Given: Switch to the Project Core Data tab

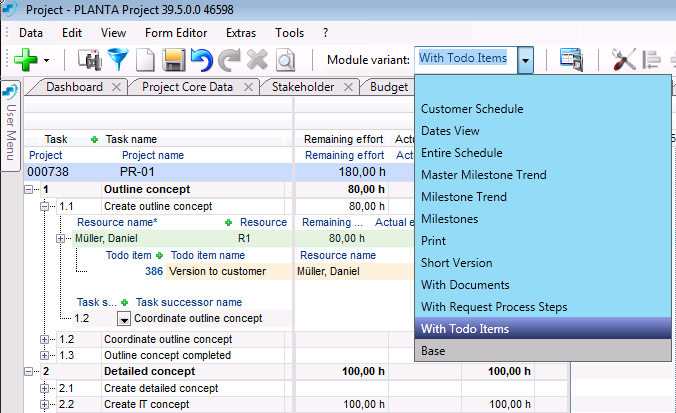Looking at the screenshot, I should pos(187,87).
